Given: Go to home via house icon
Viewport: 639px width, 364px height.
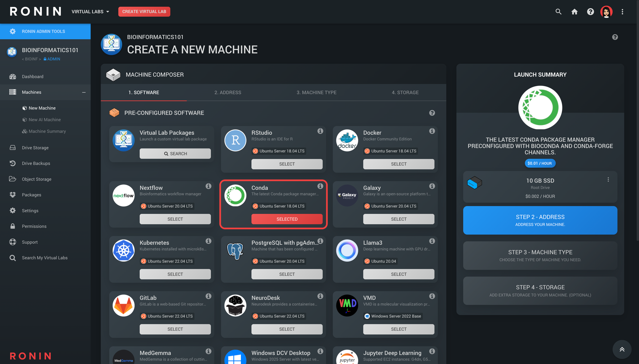Looking at the screenshot, I should 574,12.
